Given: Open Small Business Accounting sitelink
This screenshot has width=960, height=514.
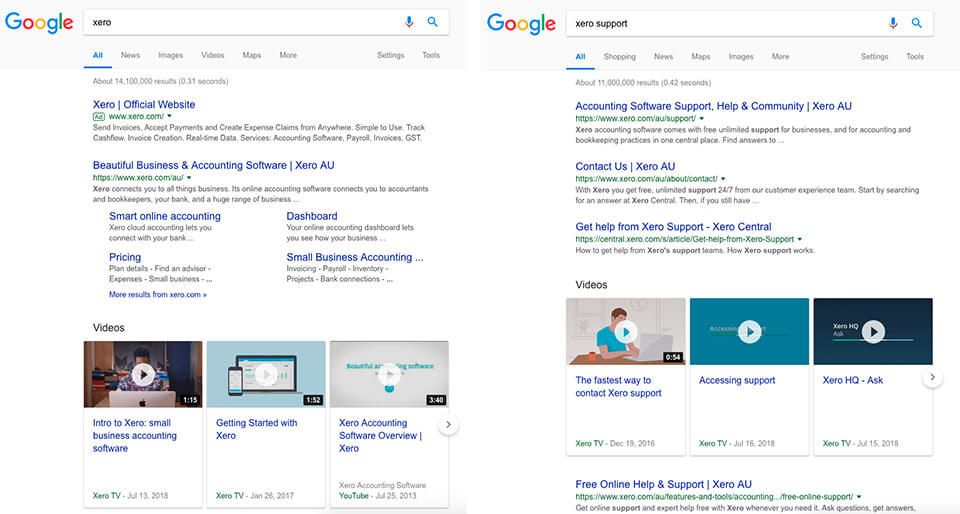Looking at the screenshot, I should click(x=355, y=257).
